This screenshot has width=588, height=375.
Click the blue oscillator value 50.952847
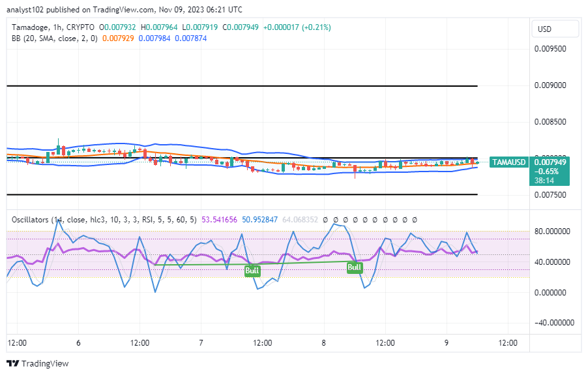pyautogui.click(x=260, y=220)
